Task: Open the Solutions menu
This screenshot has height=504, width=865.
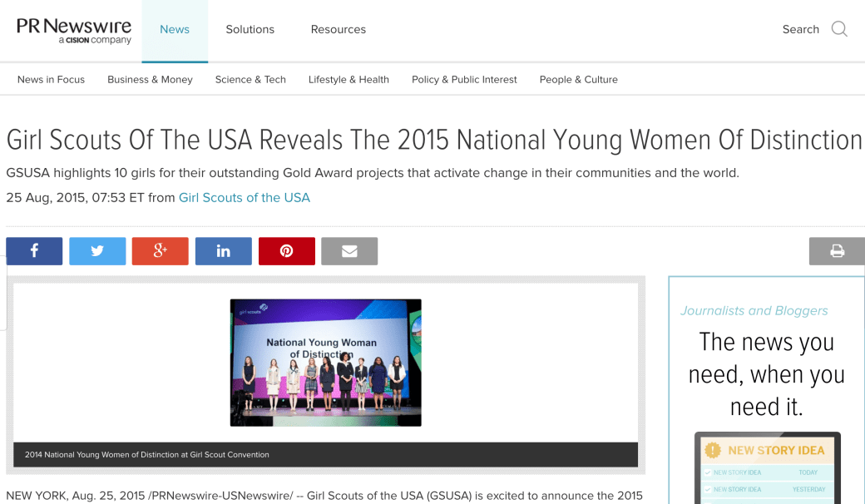Action: [250, 29]
